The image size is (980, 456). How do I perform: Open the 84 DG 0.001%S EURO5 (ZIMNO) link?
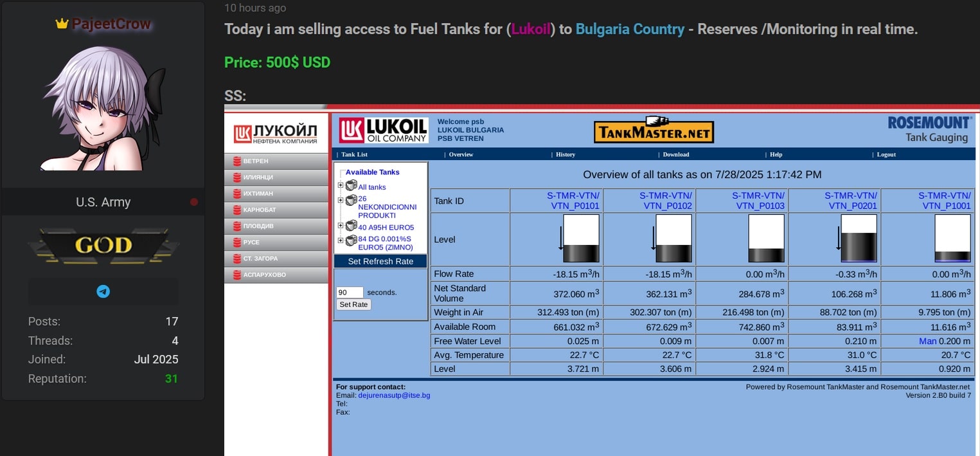[x=385, y=243]
